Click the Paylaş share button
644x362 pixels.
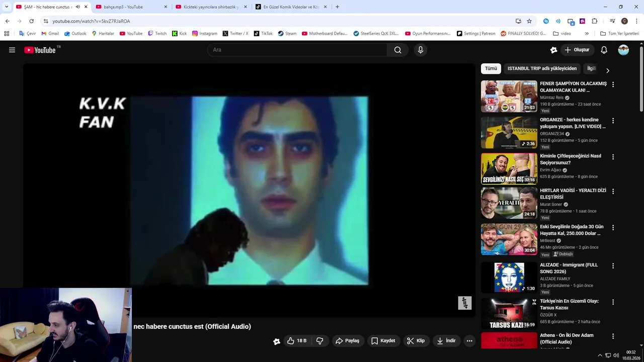point(347,341)
